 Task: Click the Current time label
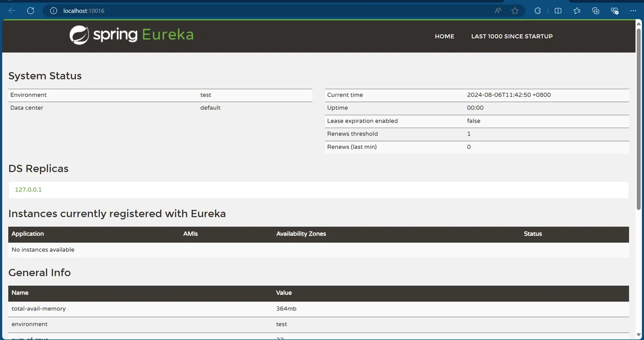tap(345, 95)
